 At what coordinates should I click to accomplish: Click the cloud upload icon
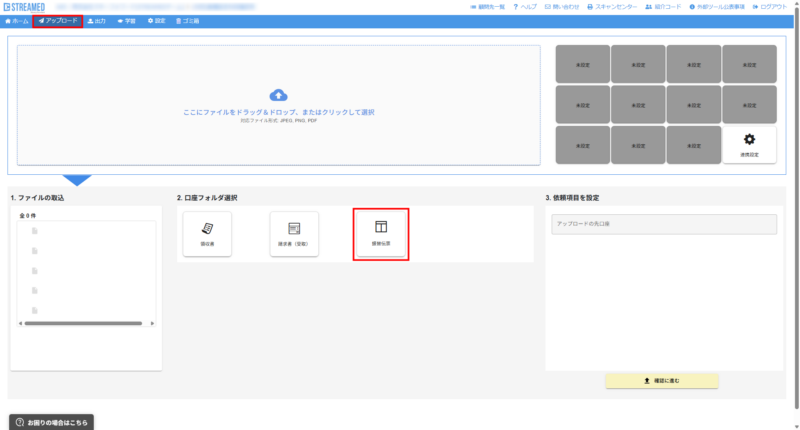pyautogui.click(x=278, y=95)
